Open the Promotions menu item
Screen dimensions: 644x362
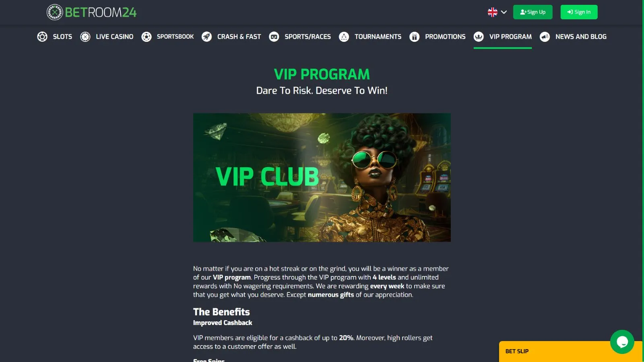click(445, 37)
